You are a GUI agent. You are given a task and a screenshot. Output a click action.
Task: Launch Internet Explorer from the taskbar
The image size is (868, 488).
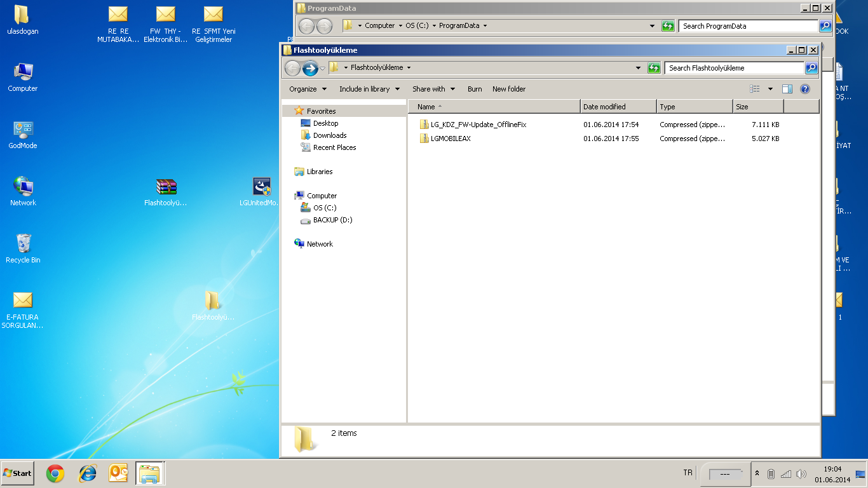(x=87, y=473)
